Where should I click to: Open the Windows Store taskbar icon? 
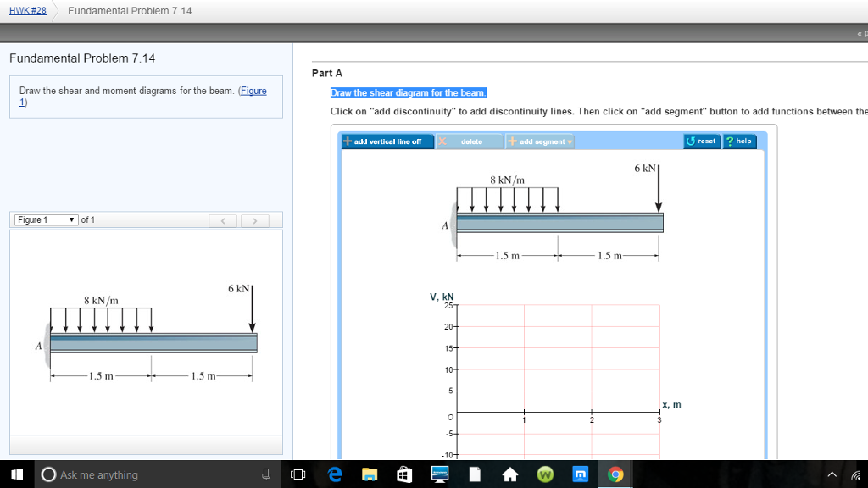pyautogui.click(x=404, y=474)
